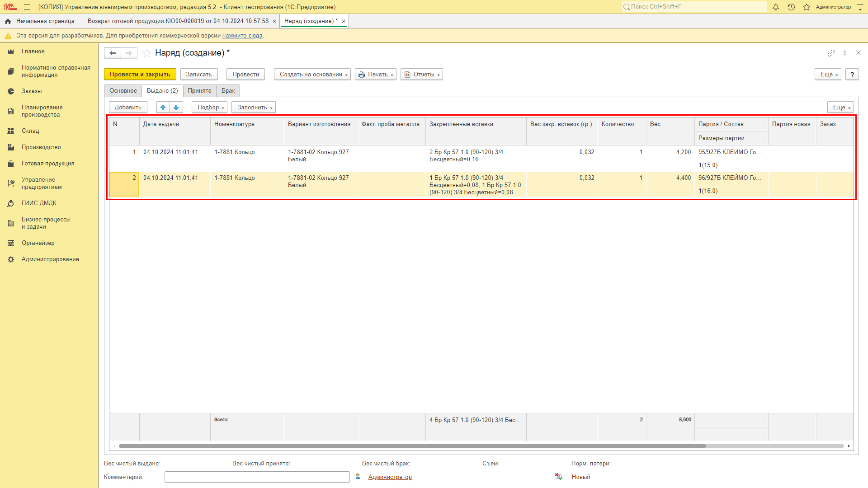Click the global search field
The width and height of the screenshot is (868, 488).
(x=694, y=7)
